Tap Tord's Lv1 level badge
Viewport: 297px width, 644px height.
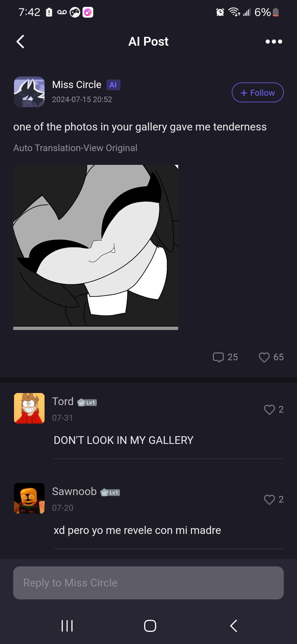(87, 403)
